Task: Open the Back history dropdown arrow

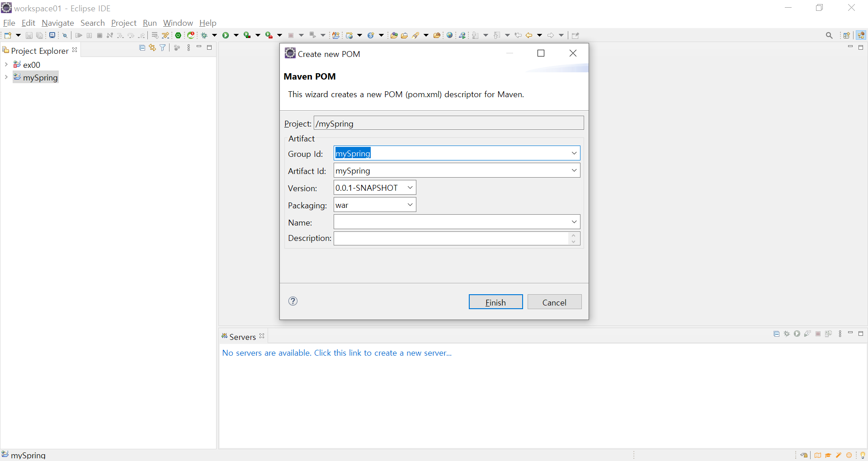Action: click(x=539, y=35)
